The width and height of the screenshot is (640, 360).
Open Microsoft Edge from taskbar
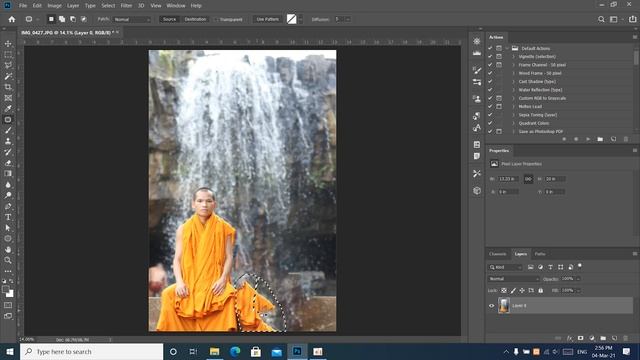235,351
